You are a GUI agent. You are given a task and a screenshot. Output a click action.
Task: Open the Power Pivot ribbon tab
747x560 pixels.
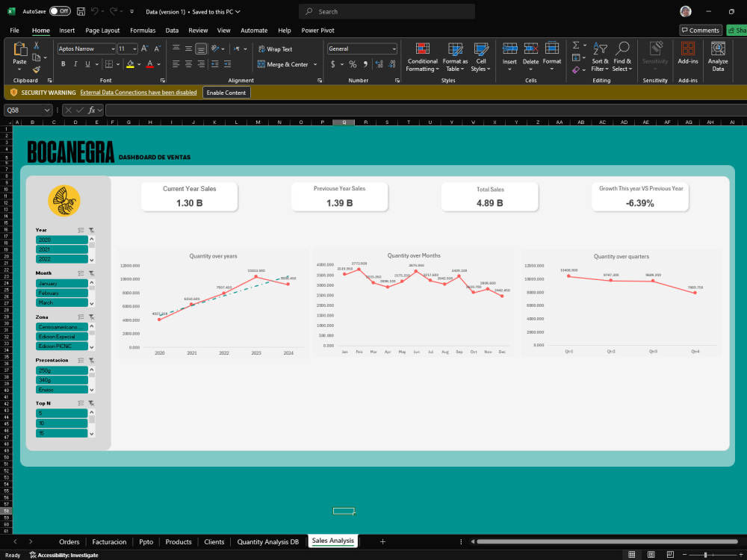pos(317,31)
